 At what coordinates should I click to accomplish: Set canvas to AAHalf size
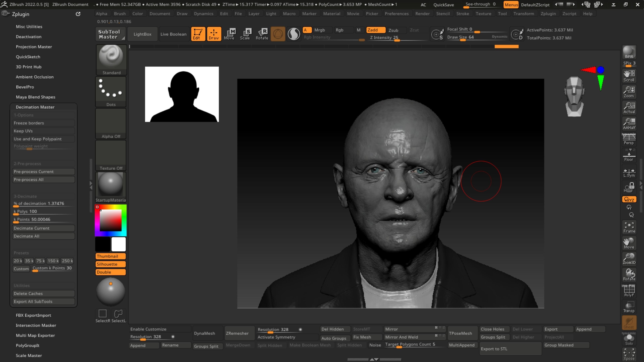(629, 124)
